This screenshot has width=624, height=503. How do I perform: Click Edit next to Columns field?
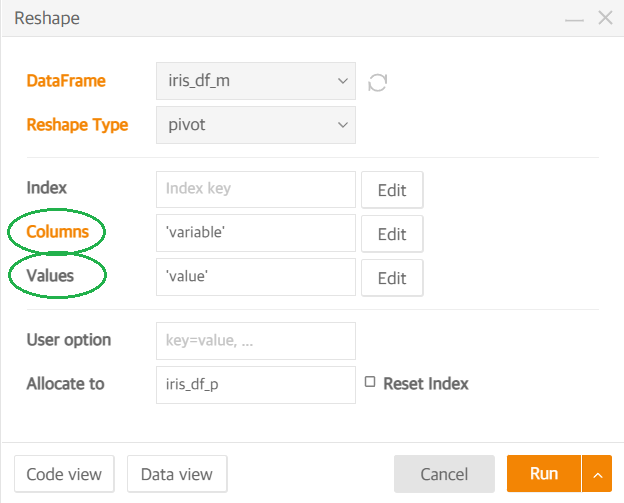point(392,234)
